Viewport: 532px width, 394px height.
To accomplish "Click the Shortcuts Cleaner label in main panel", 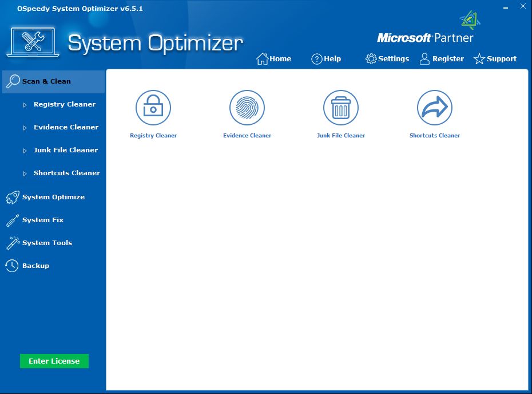I will pos(435,136).
